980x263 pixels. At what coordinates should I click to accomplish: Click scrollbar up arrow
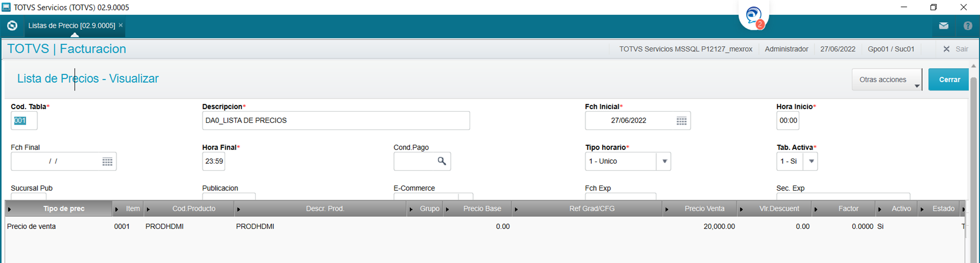click(973, 66)
